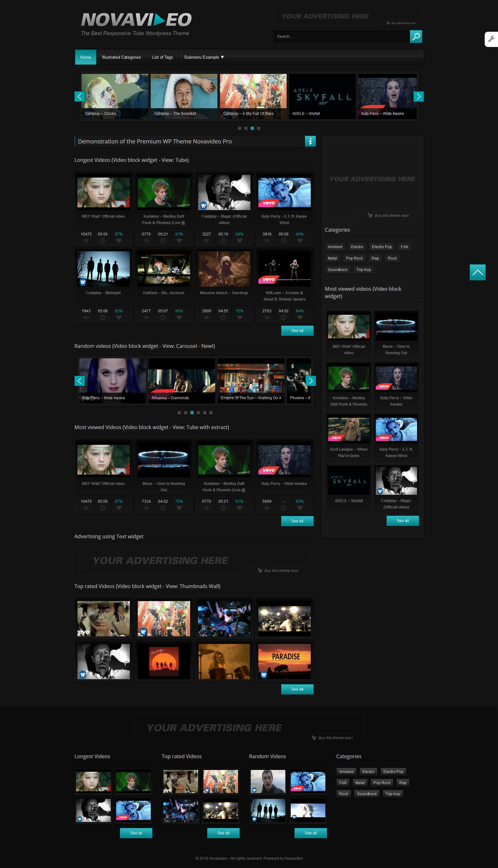Select first pagination dot of top carousel

[239, 128]
